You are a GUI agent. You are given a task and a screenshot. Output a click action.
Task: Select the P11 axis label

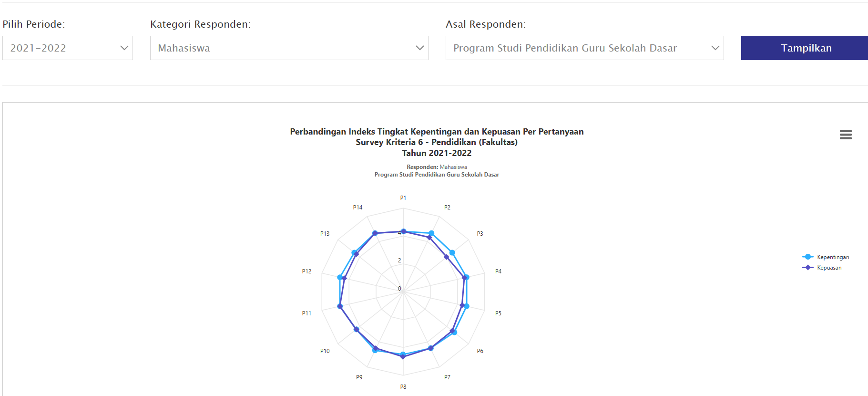[x=306, y=313]
